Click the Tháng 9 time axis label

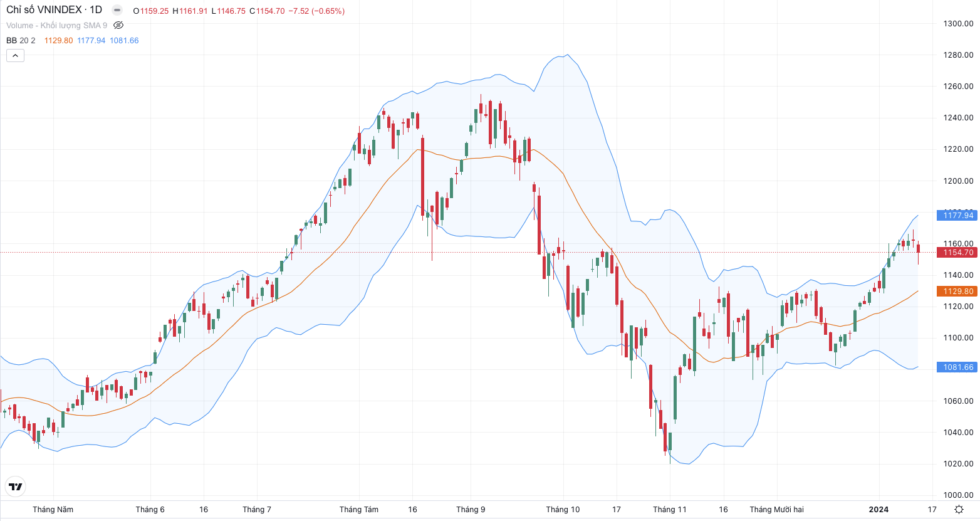(x=471, y=510)
